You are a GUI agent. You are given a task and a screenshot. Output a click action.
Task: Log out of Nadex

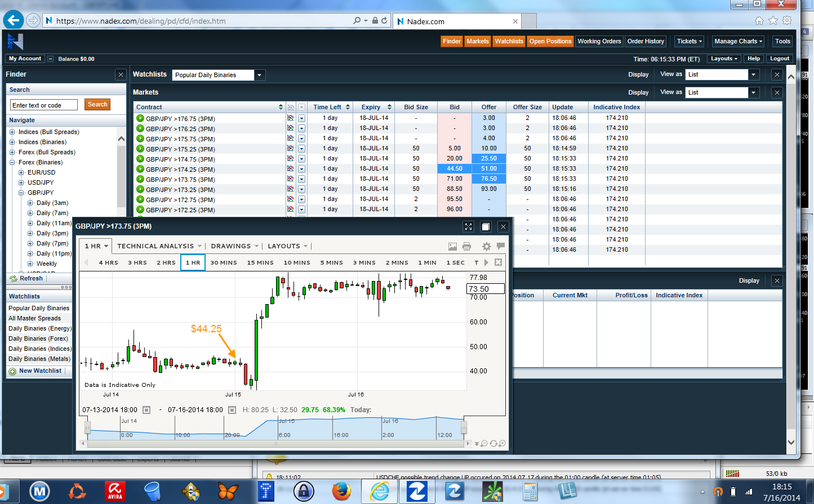[x=780, y=59]
